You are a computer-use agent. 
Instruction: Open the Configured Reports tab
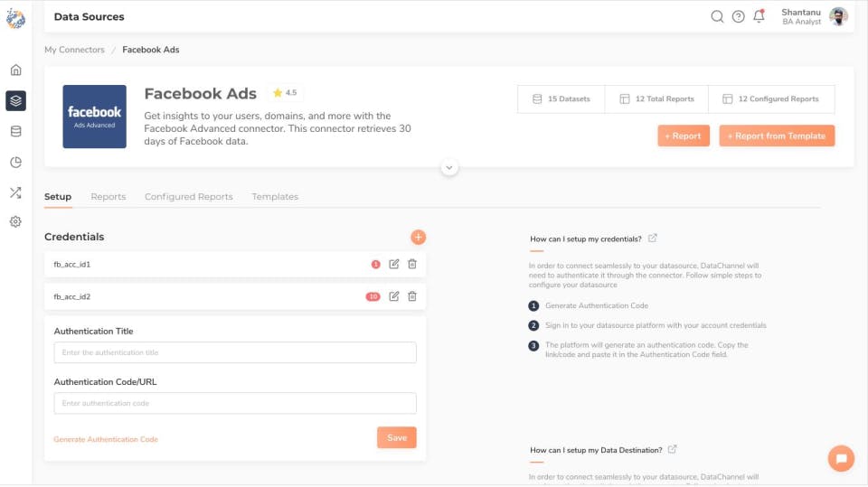coord(188,196)
